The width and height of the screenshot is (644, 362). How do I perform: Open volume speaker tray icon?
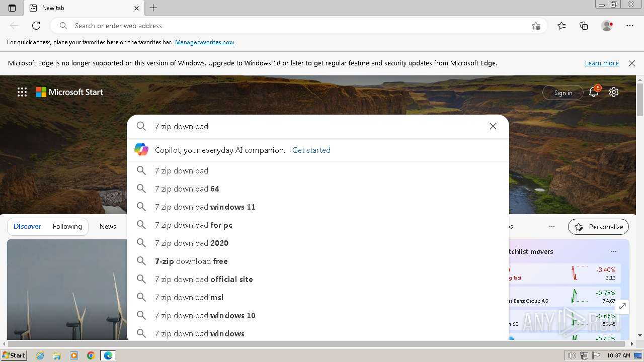click(572, 355)
